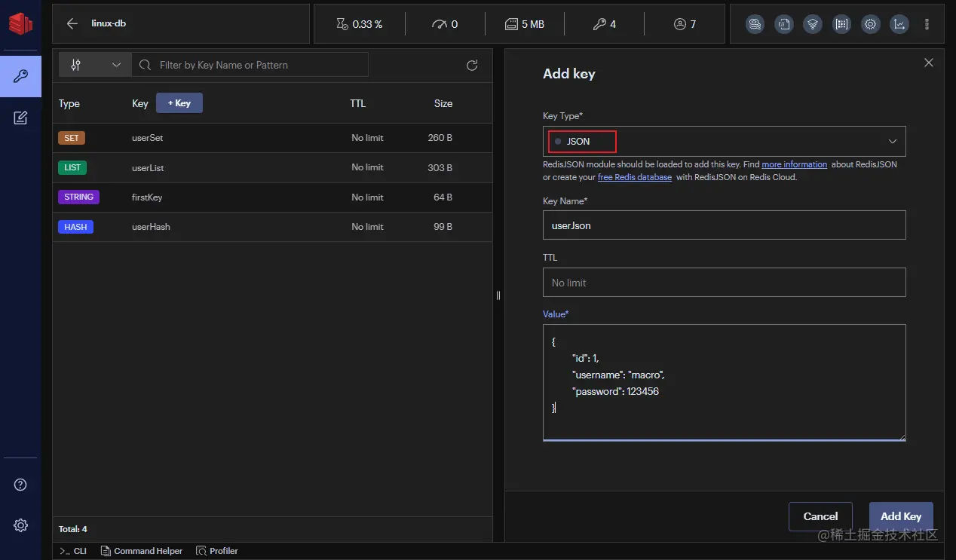Screen dimensions: 956x560
Task: Open the Command Helper panel
Action: pyautogui.click(x=142, y=551)
